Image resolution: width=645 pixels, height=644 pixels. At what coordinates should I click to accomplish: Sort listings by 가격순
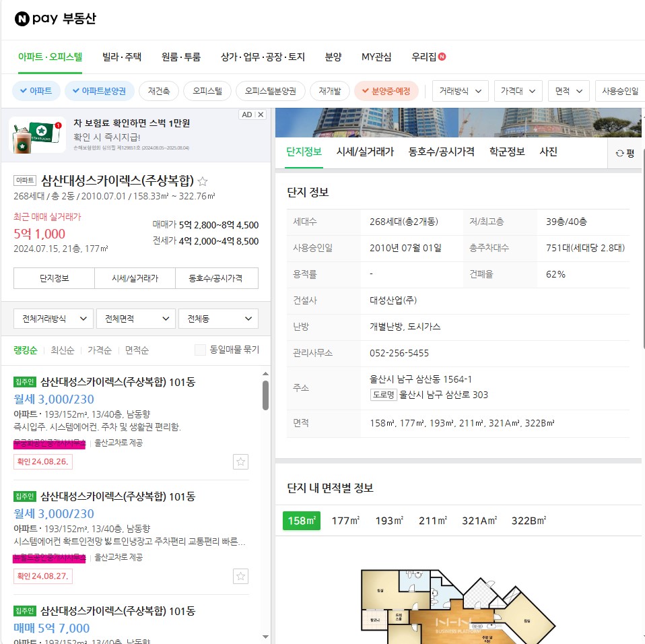point(100,350)
